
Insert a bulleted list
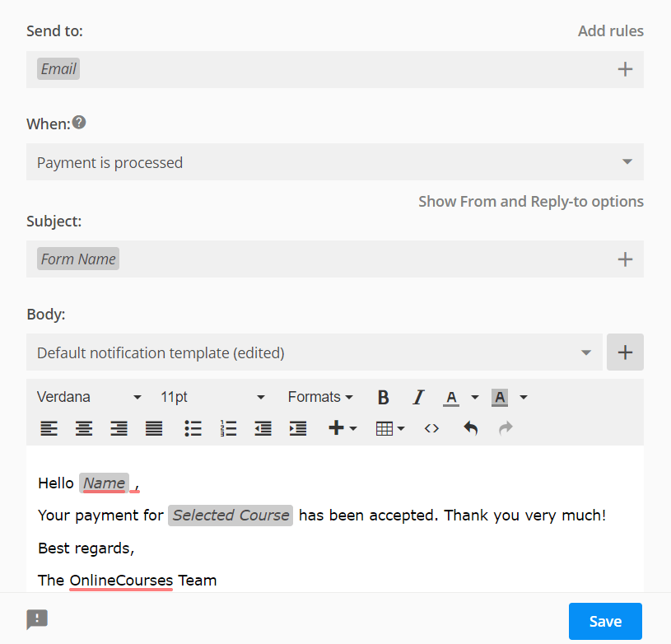click(x=193, y=428)
